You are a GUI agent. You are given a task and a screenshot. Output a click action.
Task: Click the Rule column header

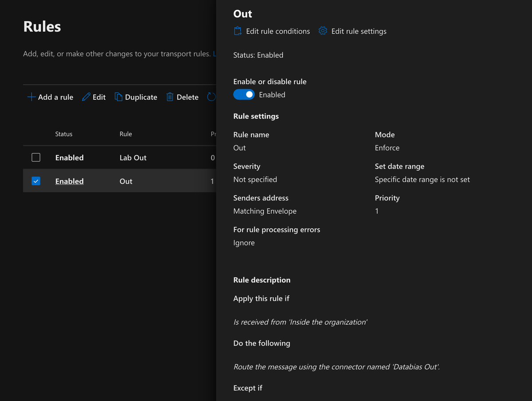(x=126, y=134)
